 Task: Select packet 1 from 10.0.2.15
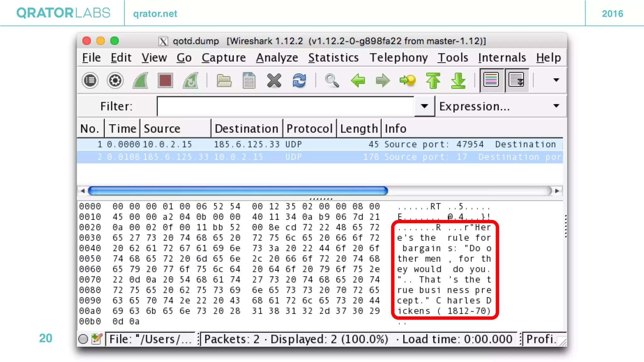pyautogui.click(x=320, y=144)
